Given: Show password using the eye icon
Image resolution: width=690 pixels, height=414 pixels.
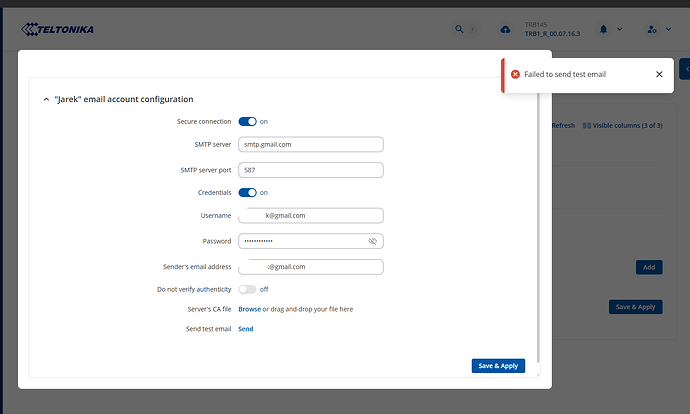Looking at the screenshot, I should coord(372,241).
